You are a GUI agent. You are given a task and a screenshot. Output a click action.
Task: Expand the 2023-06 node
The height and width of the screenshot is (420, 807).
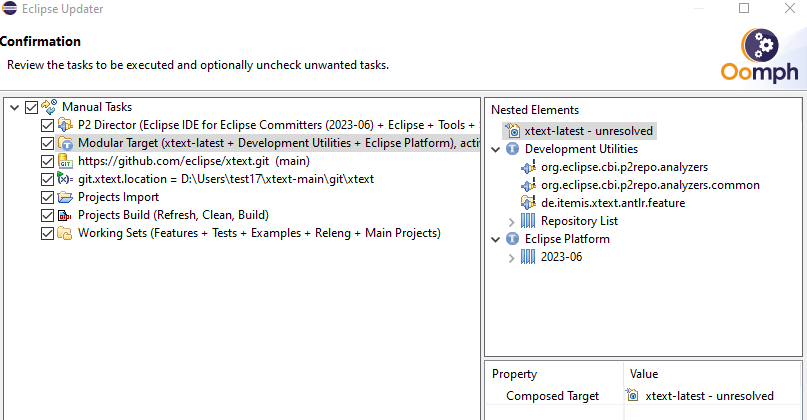pos(511,258)
